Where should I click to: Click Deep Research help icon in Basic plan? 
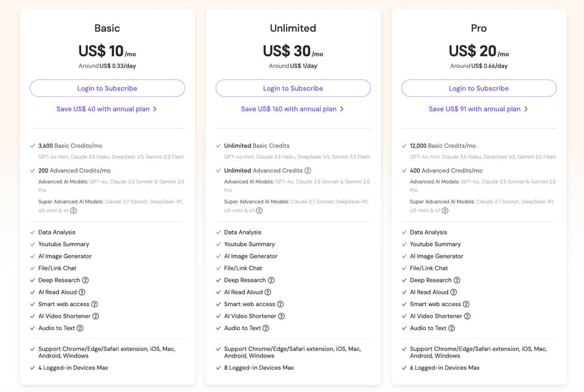click(x=85, y=280)
